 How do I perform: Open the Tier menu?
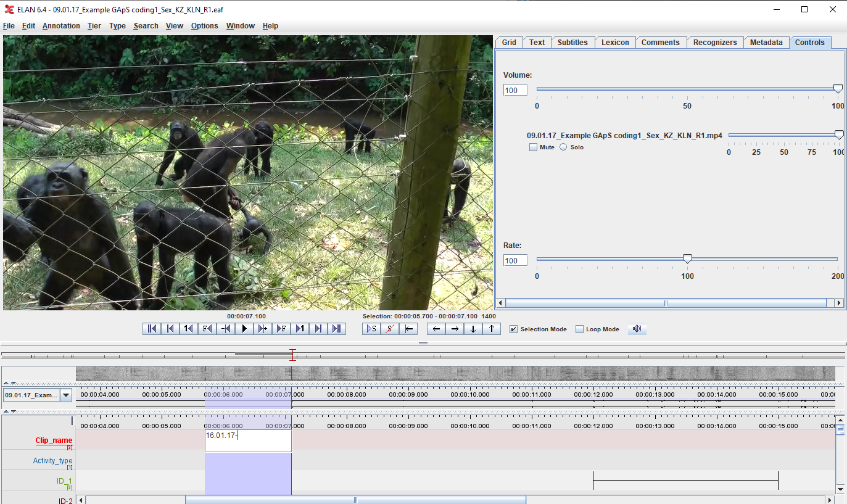pyautogui.click(x=94, y=26)
